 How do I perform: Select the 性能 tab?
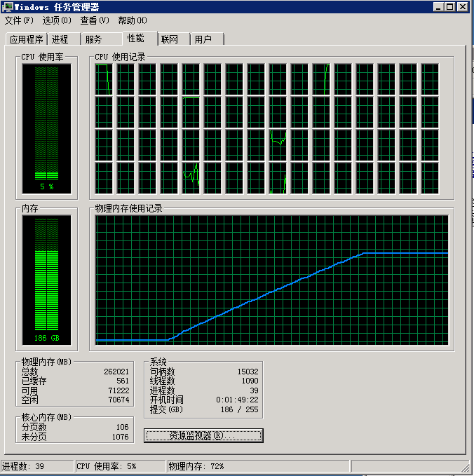click(x=140, y=39)
